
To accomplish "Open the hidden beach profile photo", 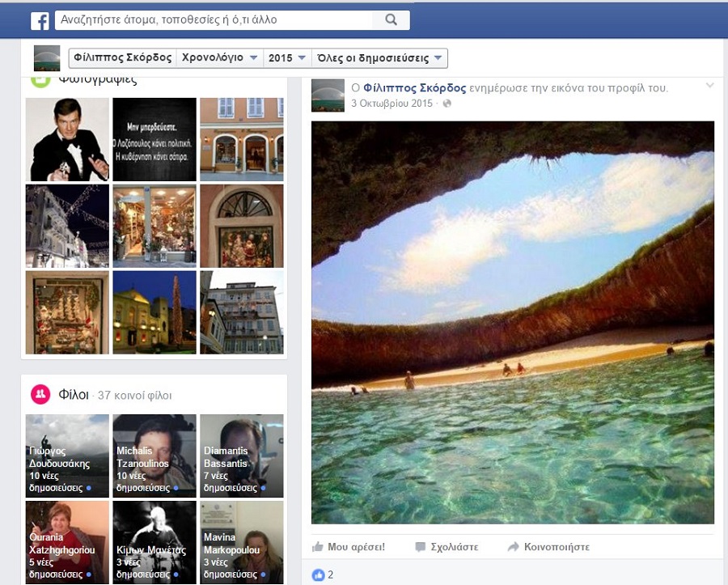I will click(x=512, y=322).
